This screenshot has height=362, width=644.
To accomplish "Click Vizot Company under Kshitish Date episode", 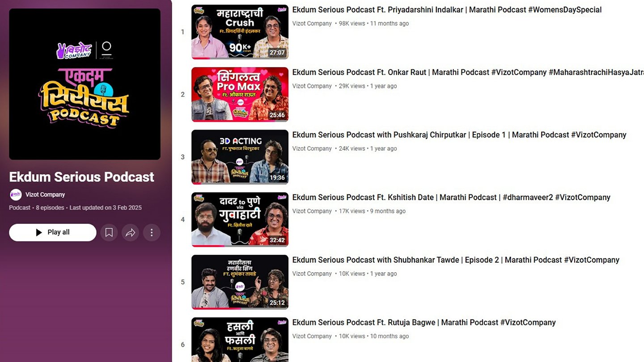I will (312, 211).
